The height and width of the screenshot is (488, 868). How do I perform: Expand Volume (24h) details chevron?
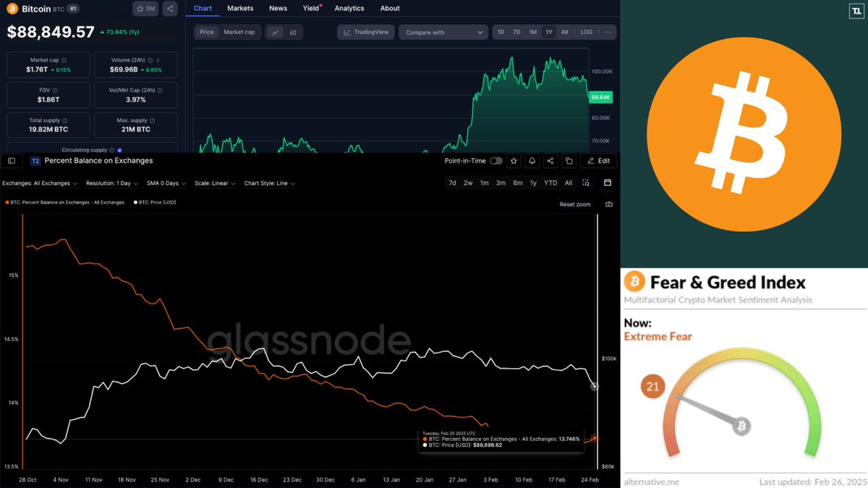point(158,61)
